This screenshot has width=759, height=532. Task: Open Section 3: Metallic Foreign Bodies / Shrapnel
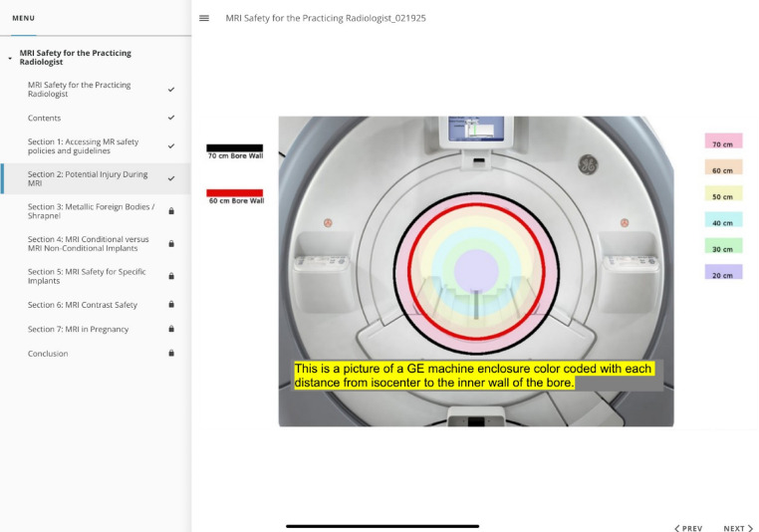(96, 211)
